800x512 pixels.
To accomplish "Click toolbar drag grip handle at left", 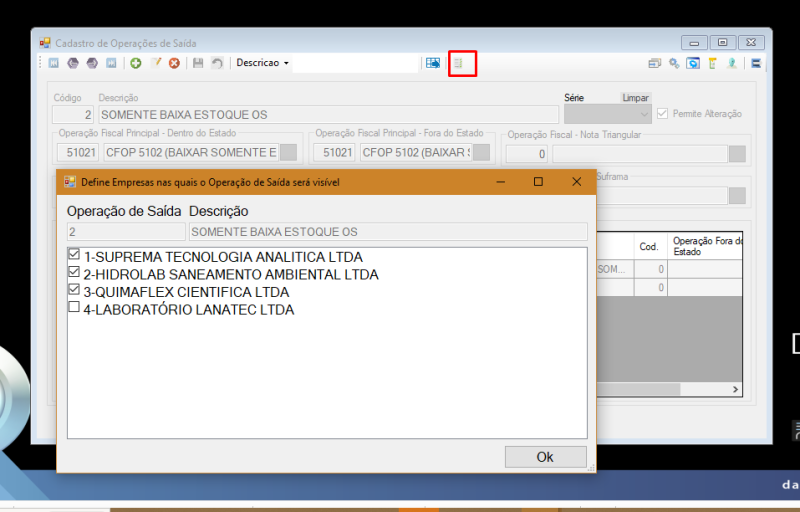I will [41, 63].
